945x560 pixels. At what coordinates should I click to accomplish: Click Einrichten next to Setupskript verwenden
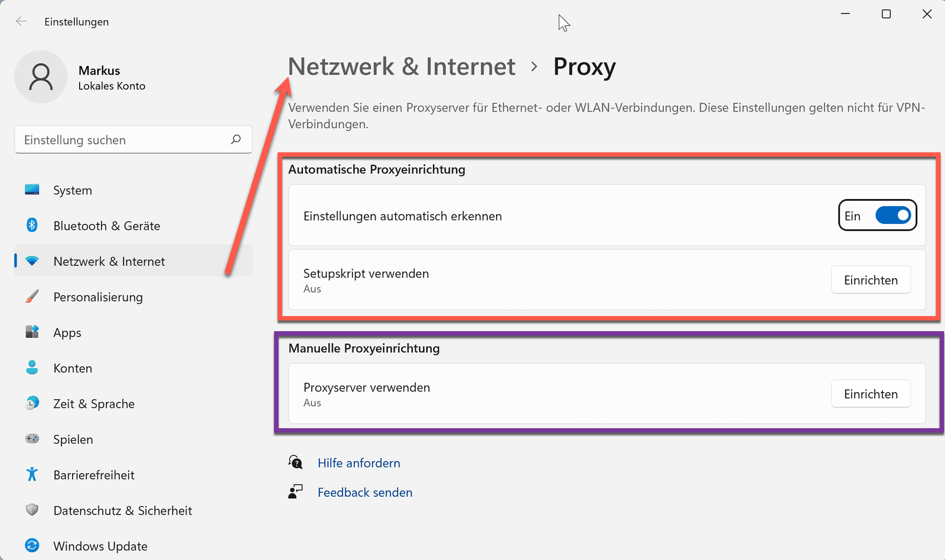(x=871, y=279)
